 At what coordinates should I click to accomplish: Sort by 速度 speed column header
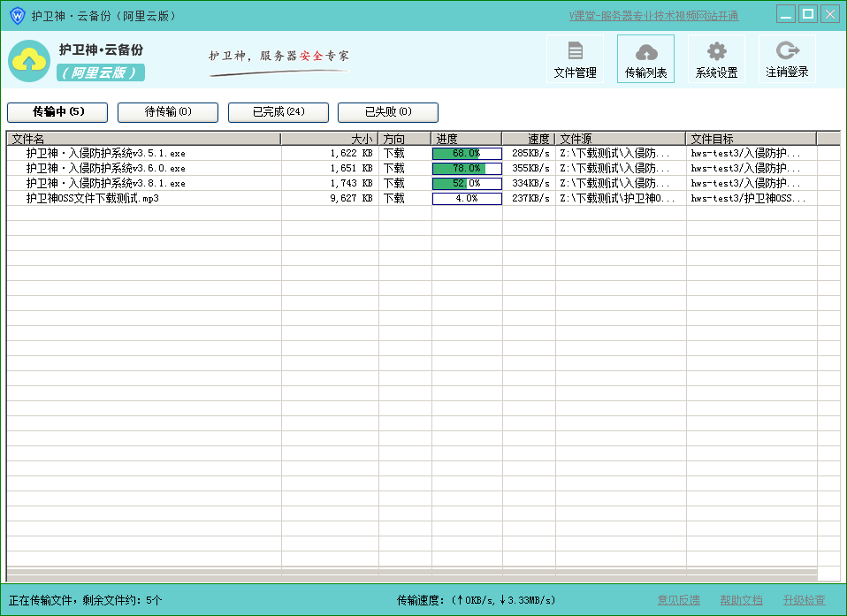click(529, 139)
